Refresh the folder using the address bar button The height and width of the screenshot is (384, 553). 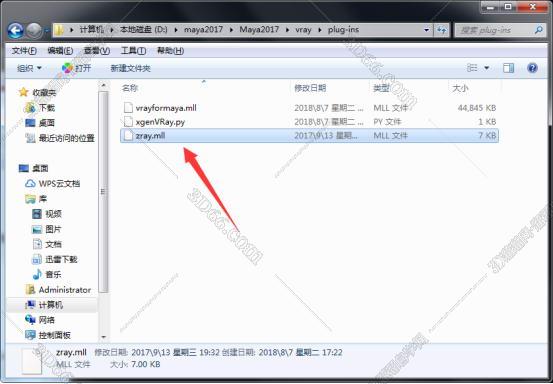[442, 30]
